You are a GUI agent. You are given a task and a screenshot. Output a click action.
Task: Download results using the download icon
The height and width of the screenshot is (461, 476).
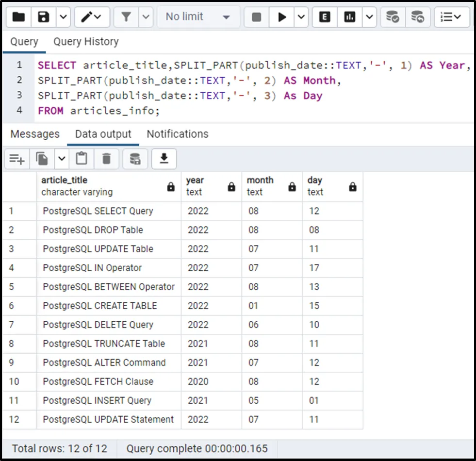pos(164,159)
